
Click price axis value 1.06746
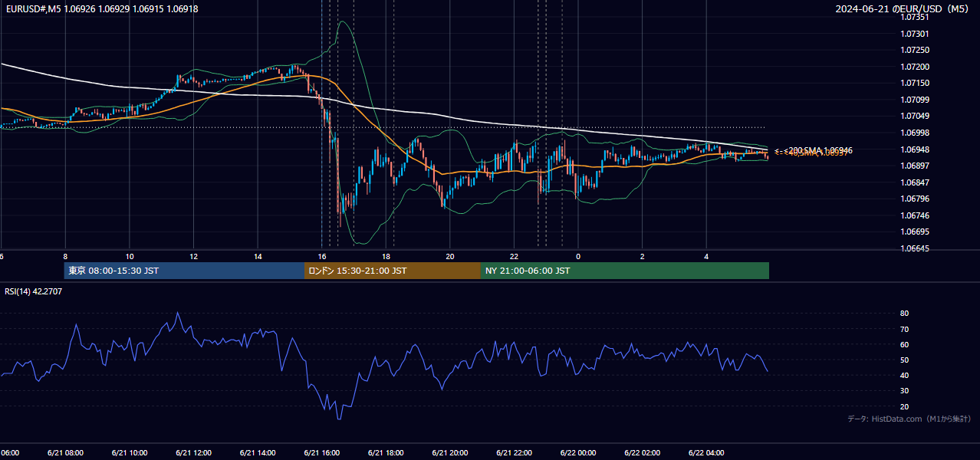tap(915, 215)
